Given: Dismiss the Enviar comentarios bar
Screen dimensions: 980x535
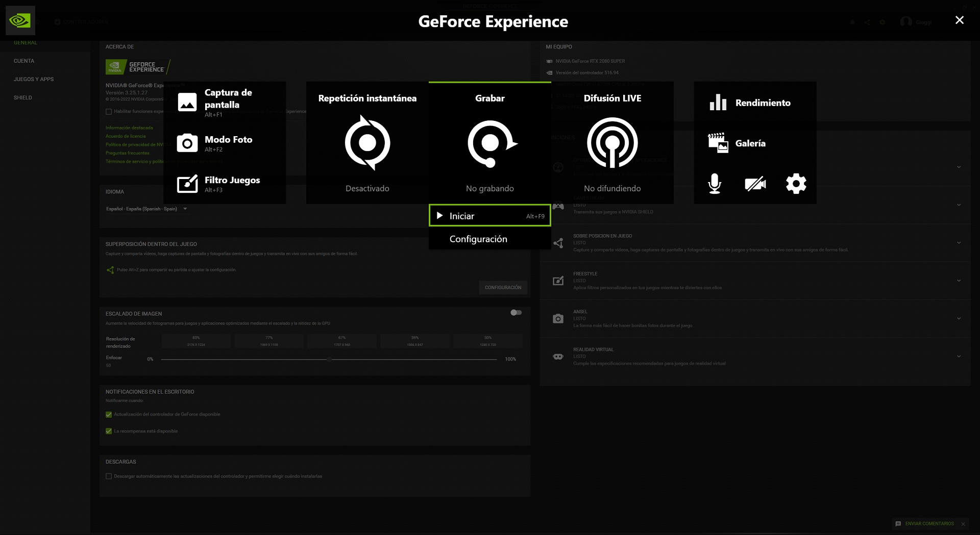Looking at the screenshot, I should pos(963,524).
